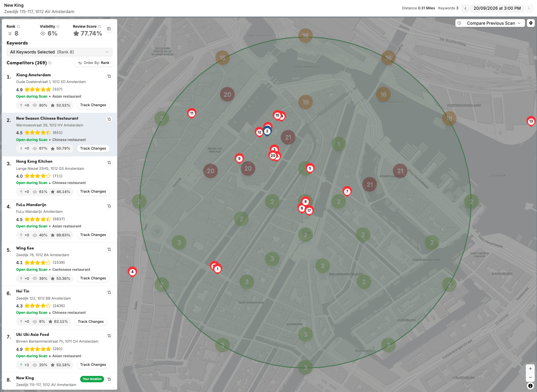Viewport: 537px width, 392px height.
Task: Click the Your location badge
Action: click(92, 379)
